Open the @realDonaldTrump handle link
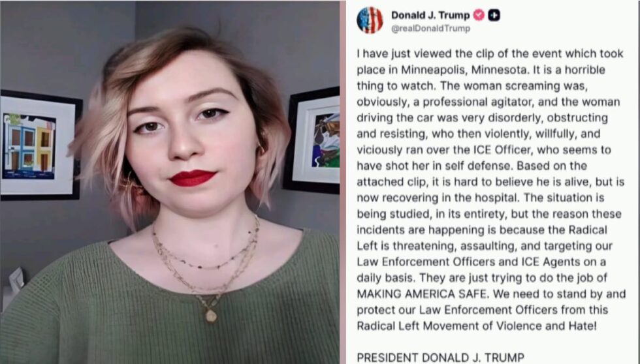This screenshot has width=640, height=364. pos(430,29)
